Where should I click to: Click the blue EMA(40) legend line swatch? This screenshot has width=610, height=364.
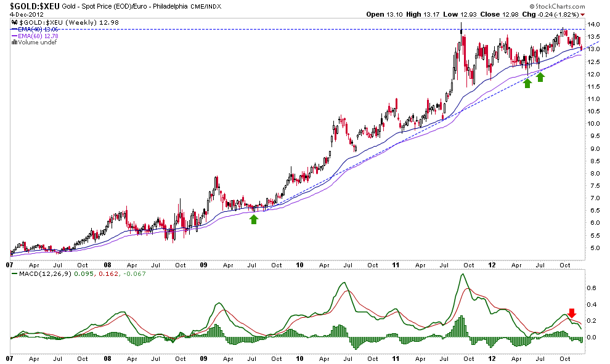click(15, 29)
